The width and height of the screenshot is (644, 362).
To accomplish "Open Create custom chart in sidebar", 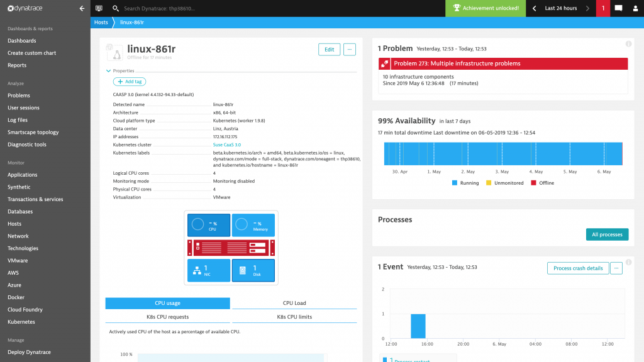I will [x=31, y=53].
